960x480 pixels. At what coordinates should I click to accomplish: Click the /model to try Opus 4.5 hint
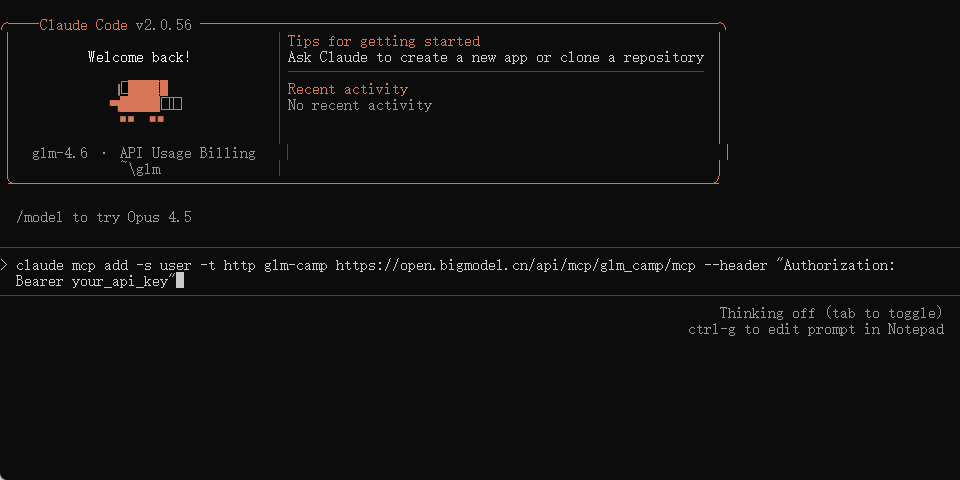tap(104, 217)
